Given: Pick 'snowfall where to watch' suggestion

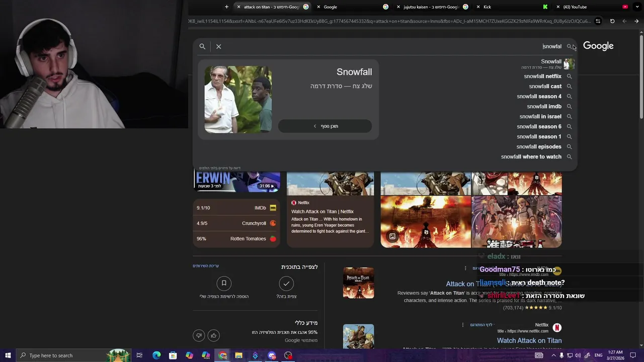Looking at the screenshot, I should click(531, 157).
